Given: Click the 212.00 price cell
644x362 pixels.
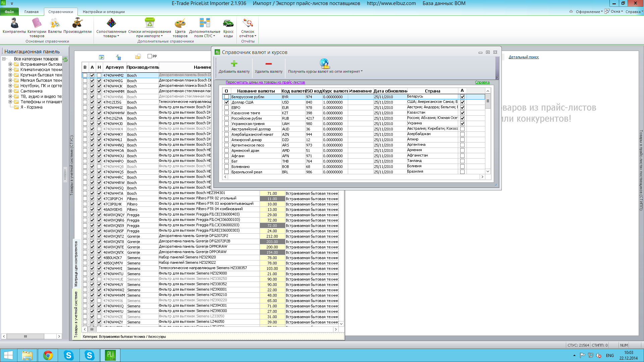Looking at the screenshot, I should 272,236.
